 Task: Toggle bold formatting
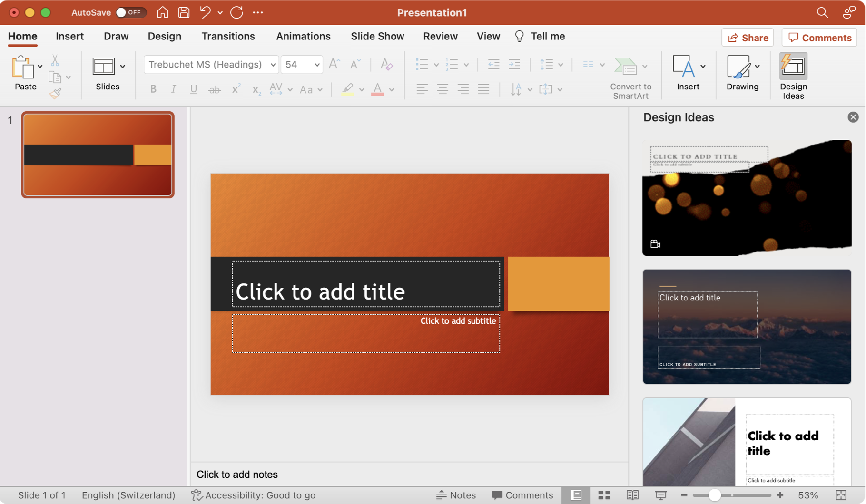(153, 89)
